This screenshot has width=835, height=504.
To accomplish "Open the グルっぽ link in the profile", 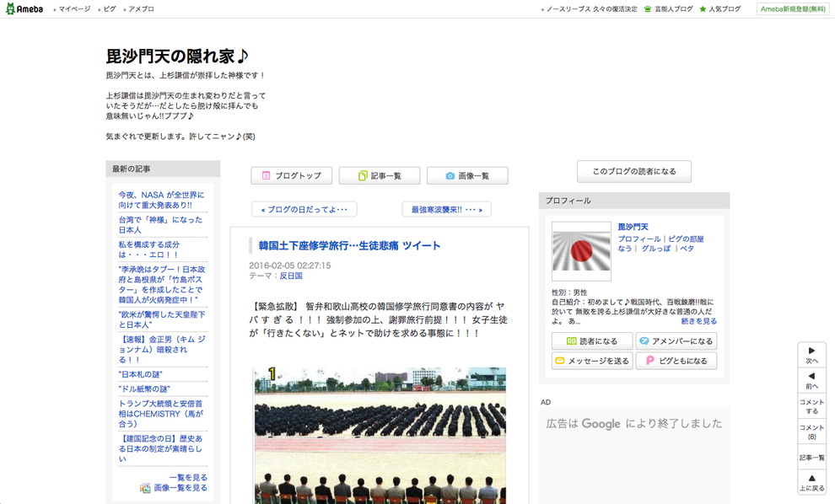I will coord(656,249).
